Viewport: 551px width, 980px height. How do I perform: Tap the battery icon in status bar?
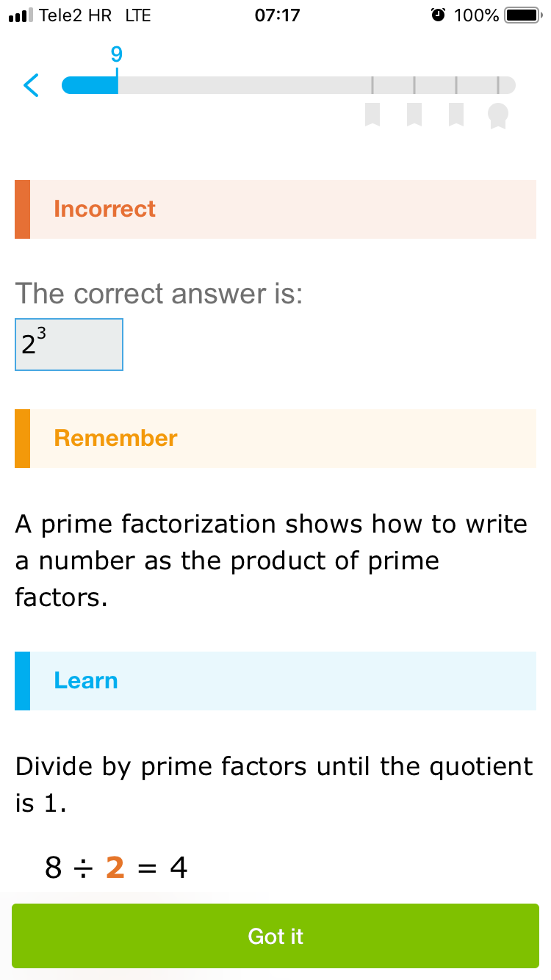click(x=523, y=15)
